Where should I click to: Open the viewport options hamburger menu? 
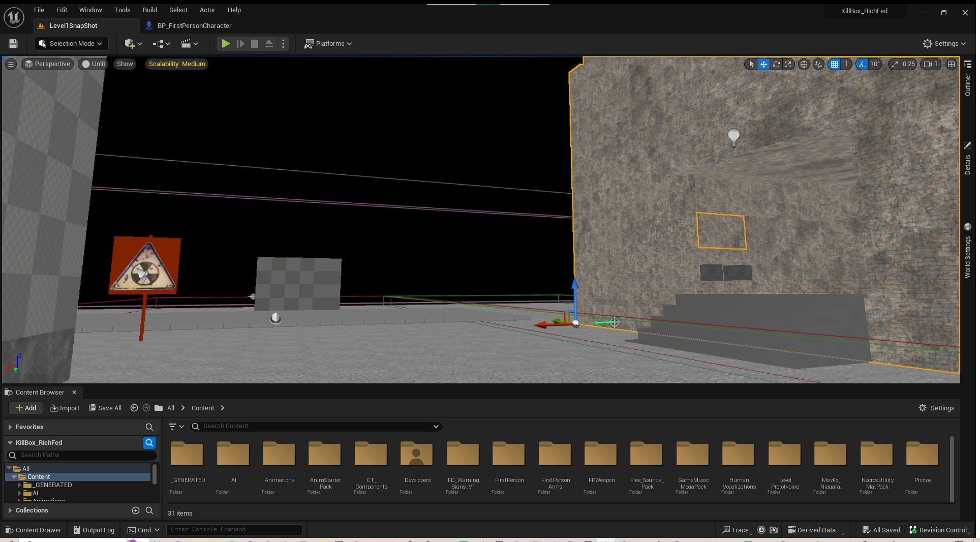[x=11, y=64]
